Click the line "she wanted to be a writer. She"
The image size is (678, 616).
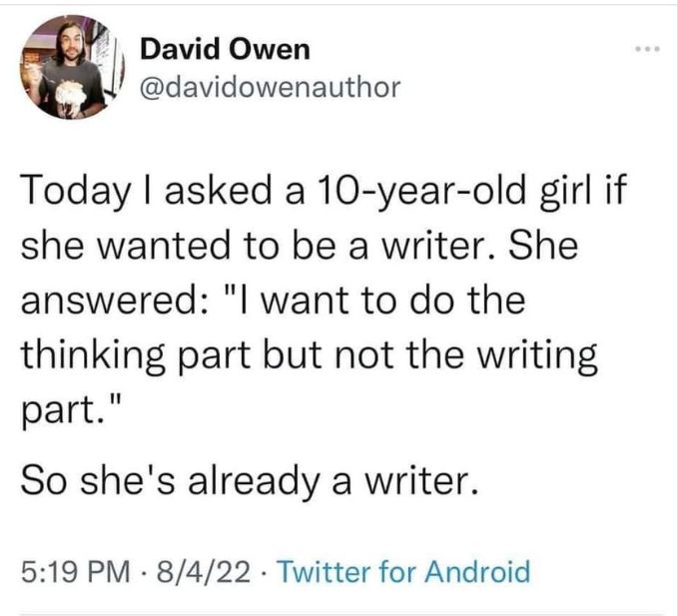pyautogui.click(x=299, y=244)
